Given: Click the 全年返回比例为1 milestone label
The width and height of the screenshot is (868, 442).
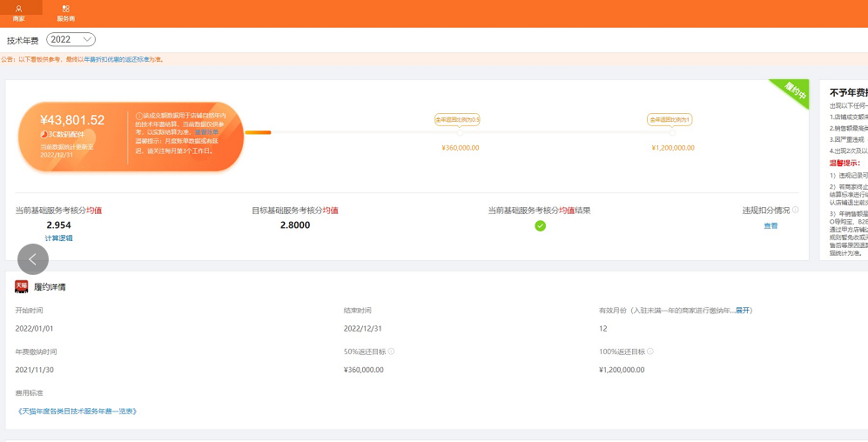Looking at the screenshot, I should [x=669, y=119].
